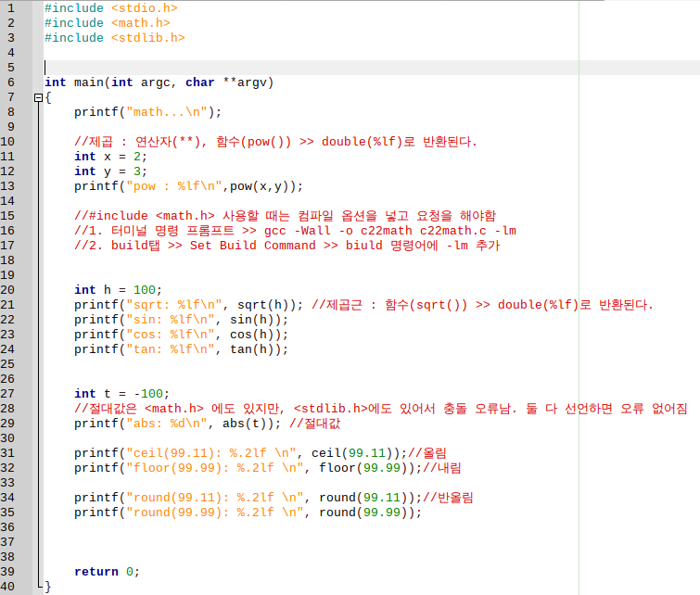Image resolution: width=700 pixels, height=595 pixels.
Task: Click 'int x = 2;' declaration
Action: click(x=110, y=157)
